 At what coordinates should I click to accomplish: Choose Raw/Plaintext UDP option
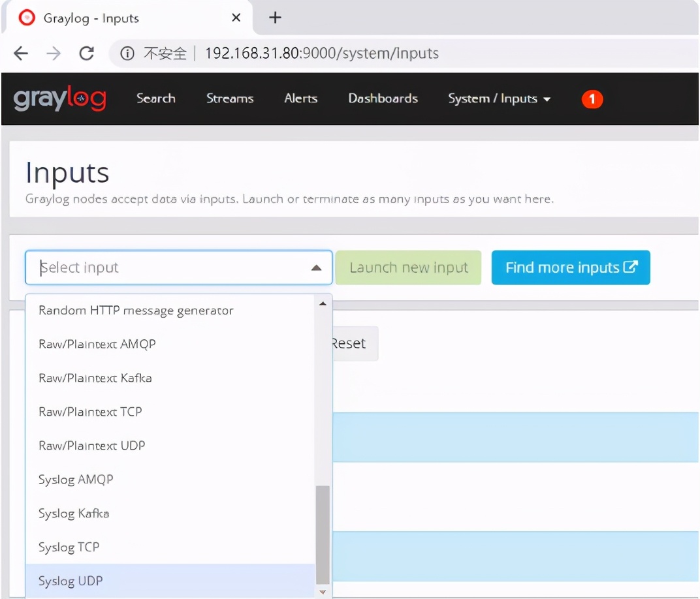click(x=170, y=446)
